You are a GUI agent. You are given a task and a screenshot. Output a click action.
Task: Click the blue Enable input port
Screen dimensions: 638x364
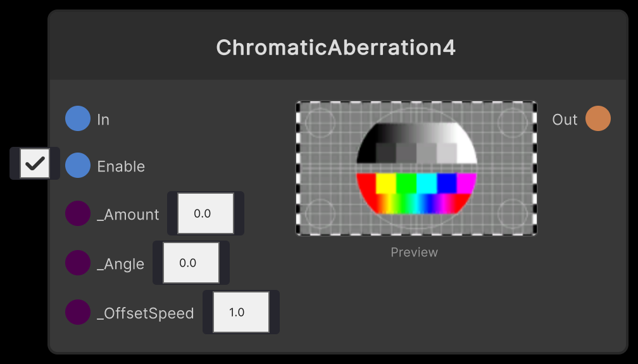point(78,165)
